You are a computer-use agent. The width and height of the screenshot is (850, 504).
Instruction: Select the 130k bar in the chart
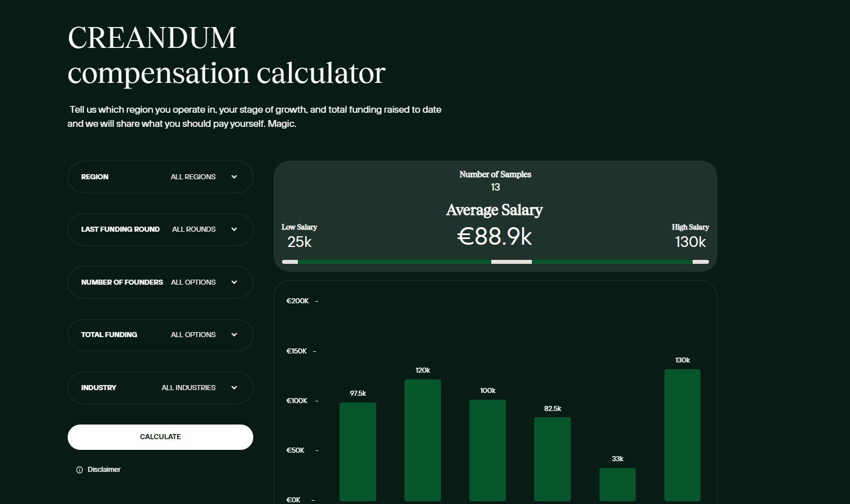click(682, 434)
